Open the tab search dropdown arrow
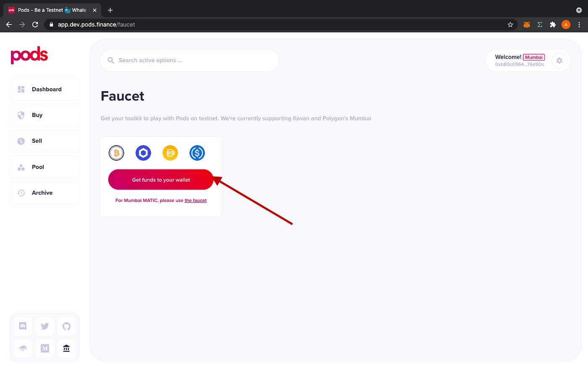588x368 pixels. (x=579, y=10)
